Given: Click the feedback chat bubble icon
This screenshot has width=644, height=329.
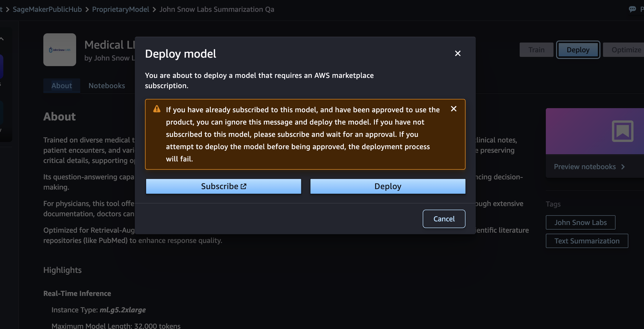Looking at the screenshot, I should (x=632, y=9).
